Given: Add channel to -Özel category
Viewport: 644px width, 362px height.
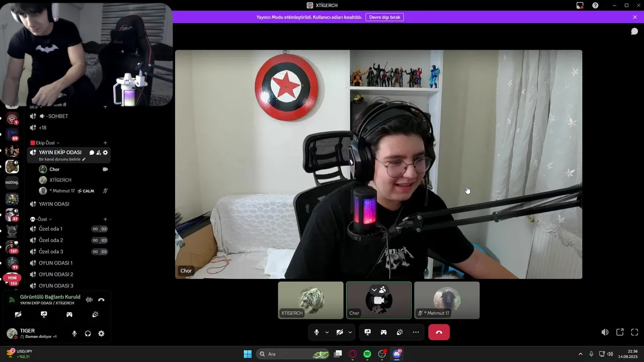Looking at the screenshot, I should 105,219.
